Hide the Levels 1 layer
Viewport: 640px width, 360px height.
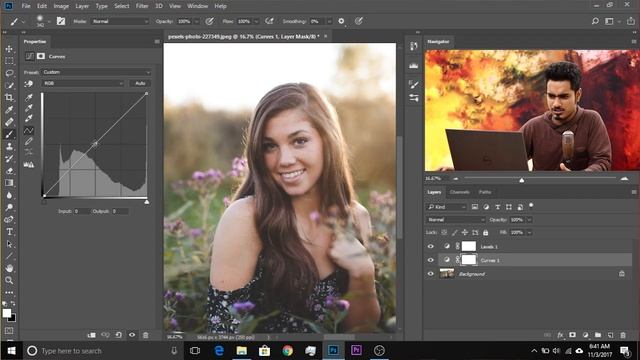pyautogui.click(x=430, y=246)
